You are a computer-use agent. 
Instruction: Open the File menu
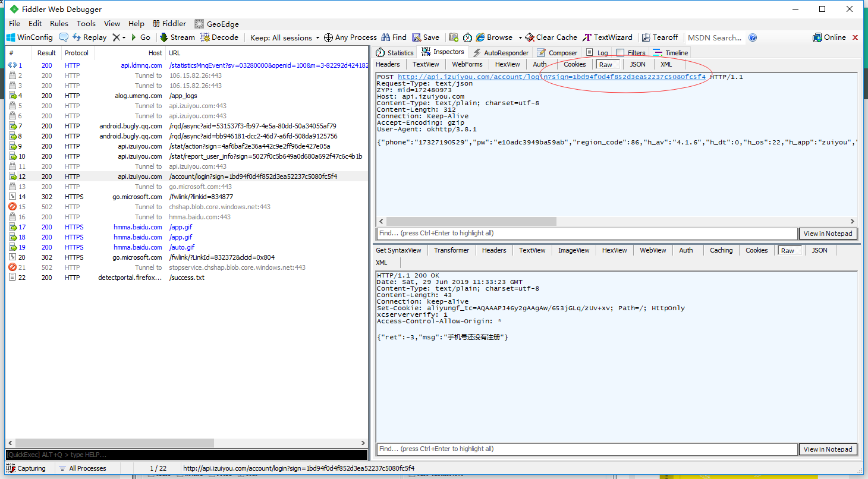click(14, 24)
